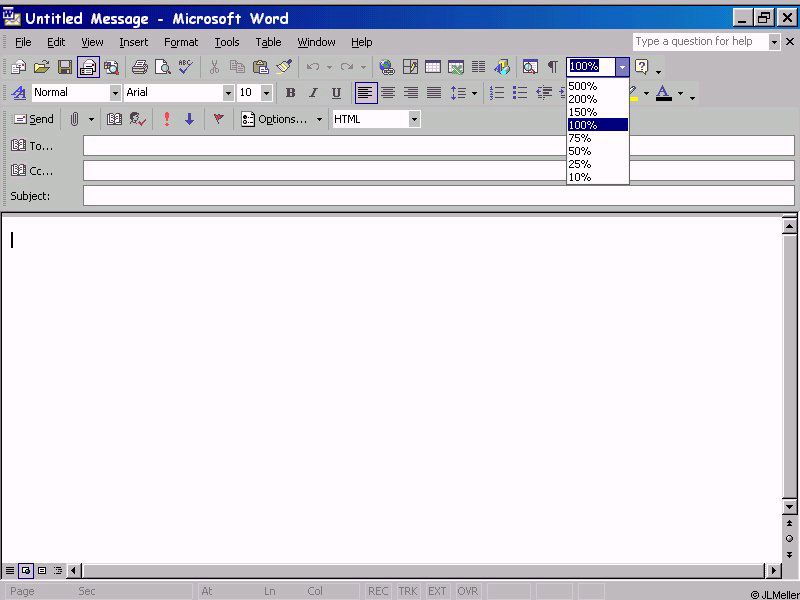Click the Columns icon
800x600 pixels.
click(x=479, y=67)
